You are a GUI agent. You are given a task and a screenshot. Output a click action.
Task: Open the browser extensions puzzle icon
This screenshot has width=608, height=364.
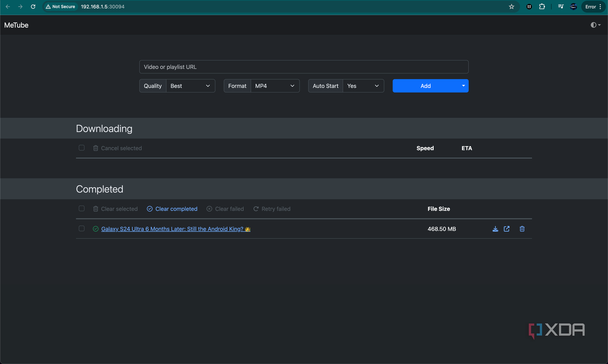pyautogui.click(x=542, y=6)
